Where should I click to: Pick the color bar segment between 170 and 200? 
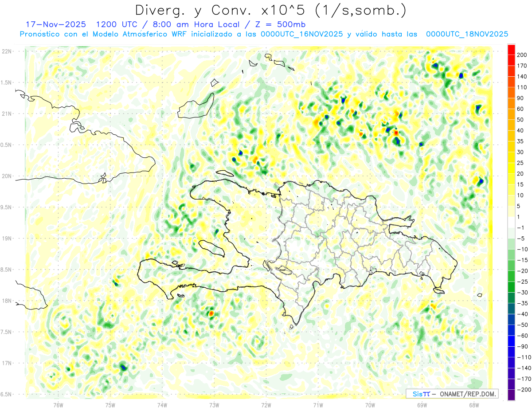point(512,60)
